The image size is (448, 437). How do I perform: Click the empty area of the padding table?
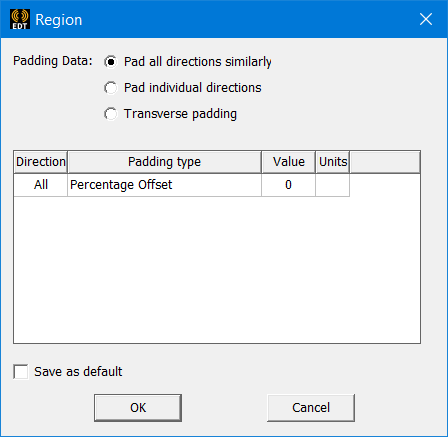(217, 270)
